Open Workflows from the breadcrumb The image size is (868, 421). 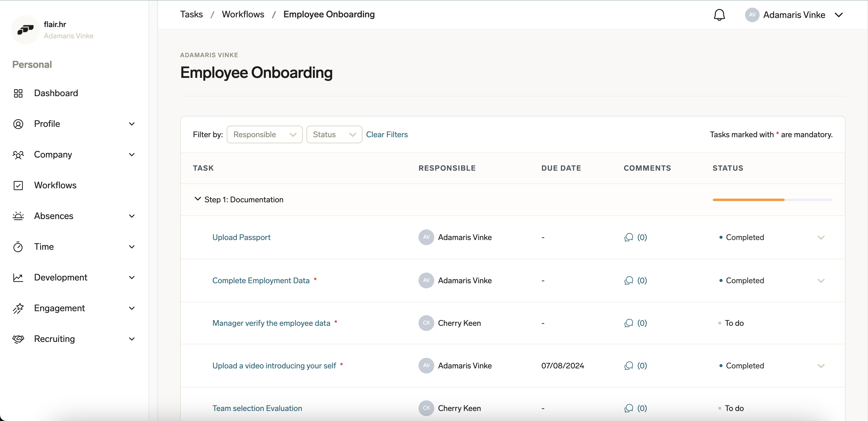pyautogui.click(x=243, y=14)
